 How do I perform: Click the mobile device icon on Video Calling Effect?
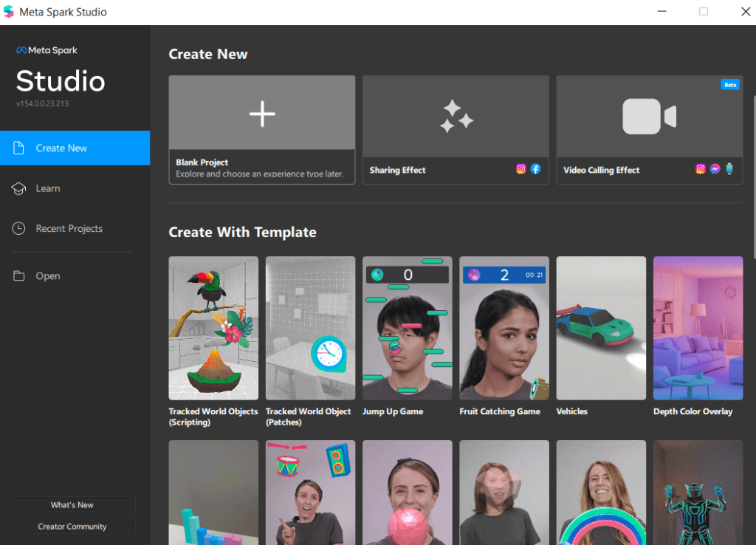[x=729, y=168]
